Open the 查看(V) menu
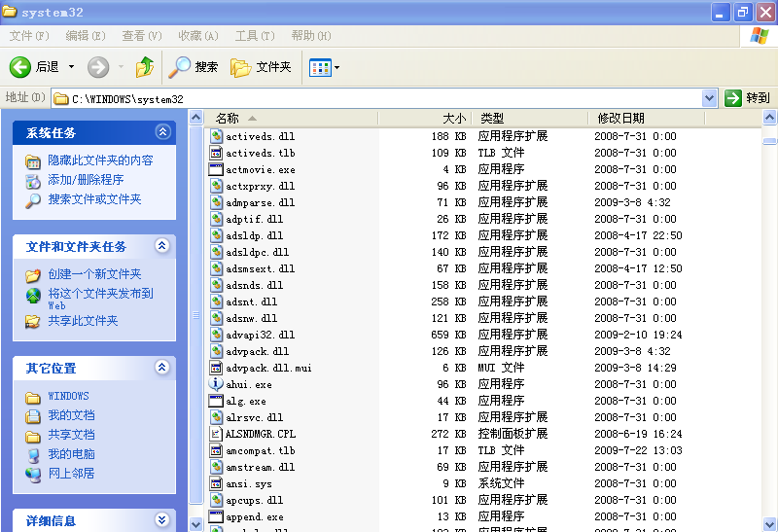This screenshot has height=532, width=778. (141, 36)
